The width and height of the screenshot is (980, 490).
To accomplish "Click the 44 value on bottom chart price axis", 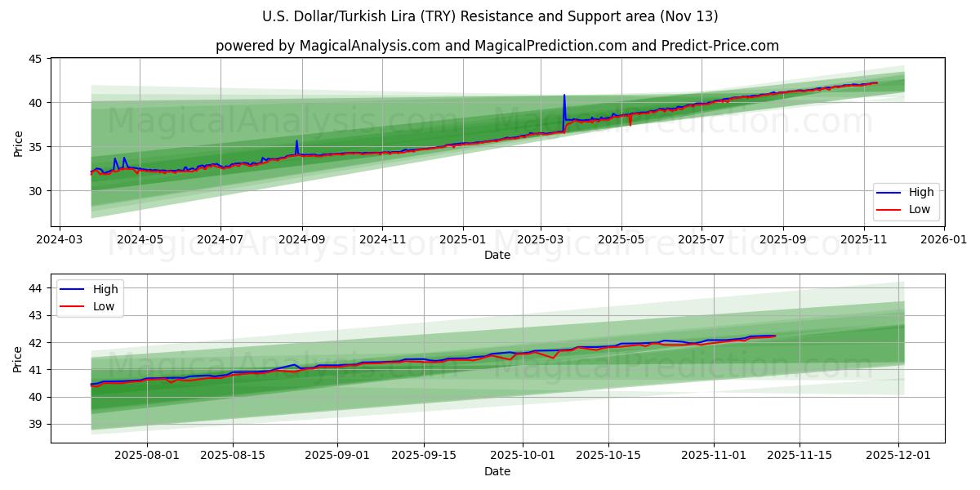I will [34, 288].
